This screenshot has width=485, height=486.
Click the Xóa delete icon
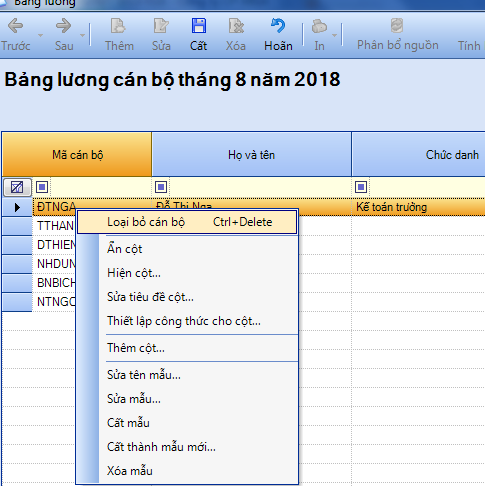236,26
